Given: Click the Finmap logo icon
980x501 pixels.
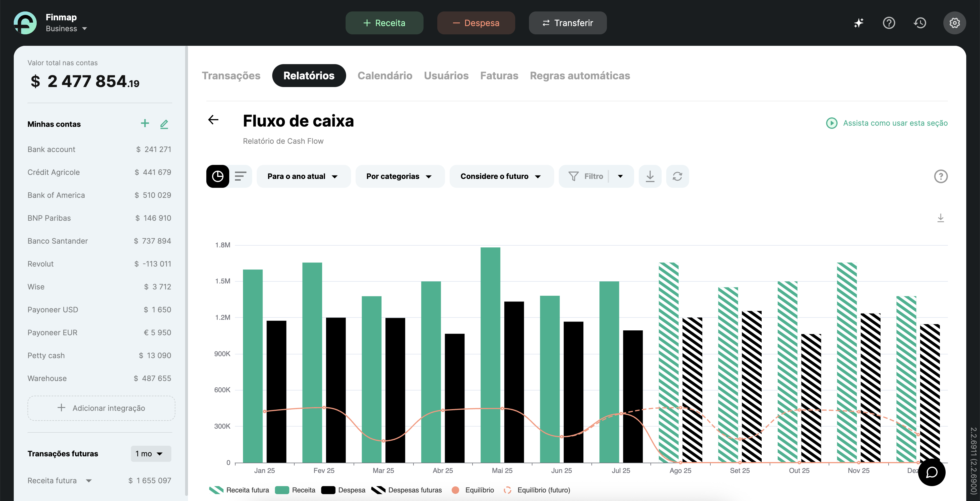Looking at the screenshot, I should pos(25,23).
